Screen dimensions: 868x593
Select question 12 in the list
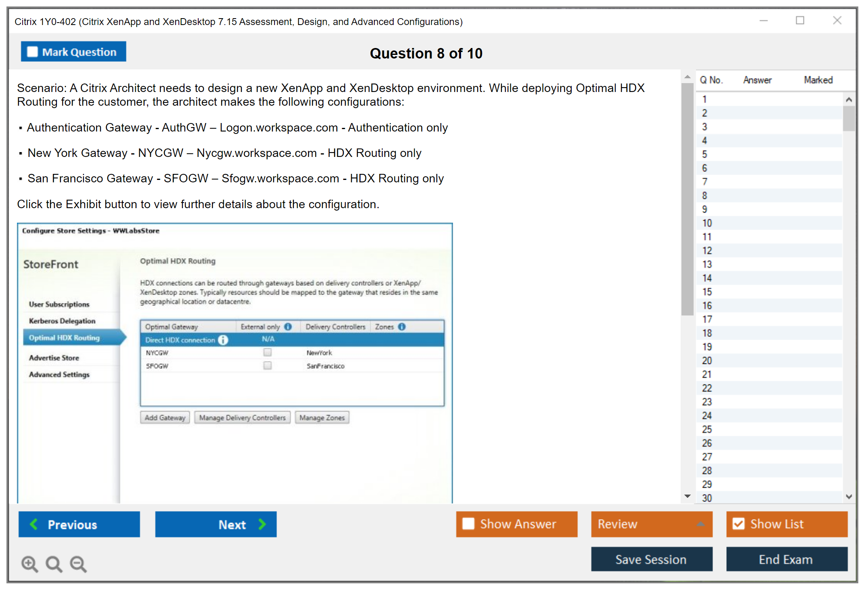[707, 251]
